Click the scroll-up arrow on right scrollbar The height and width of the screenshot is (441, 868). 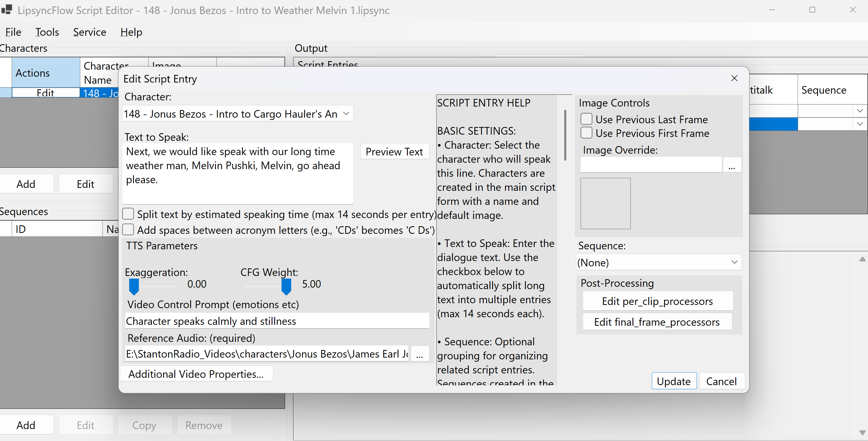click(862, 259)
